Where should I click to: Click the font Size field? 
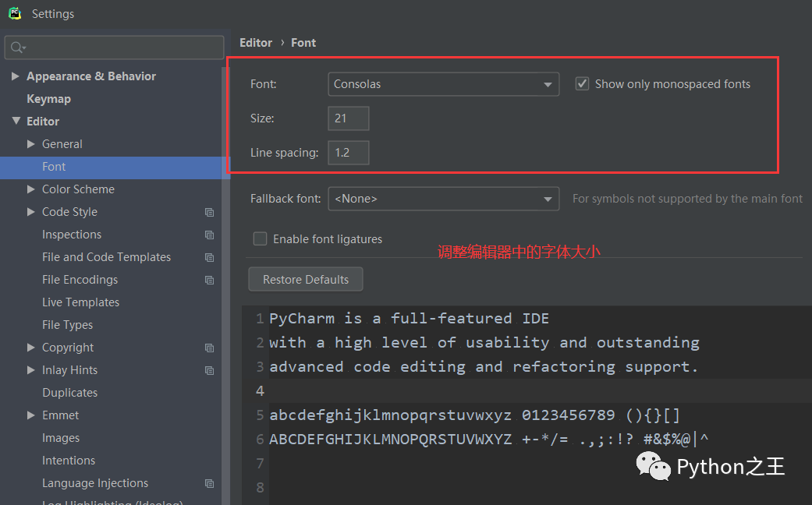coord(349,118)
